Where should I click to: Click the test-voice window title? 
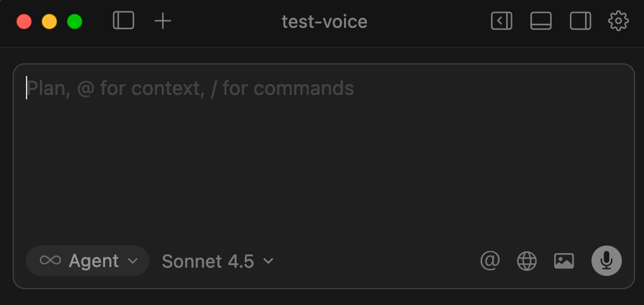point(325,22)
